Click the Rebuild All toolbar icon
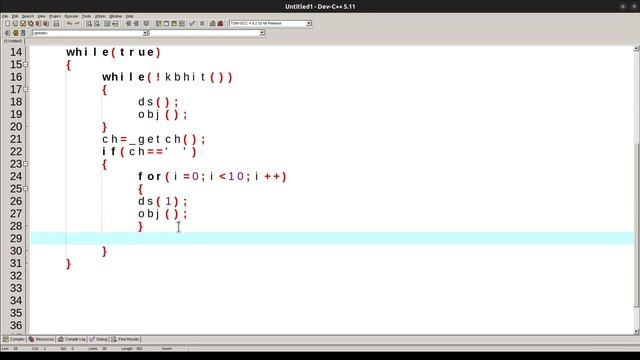 [x=182, y=23]
